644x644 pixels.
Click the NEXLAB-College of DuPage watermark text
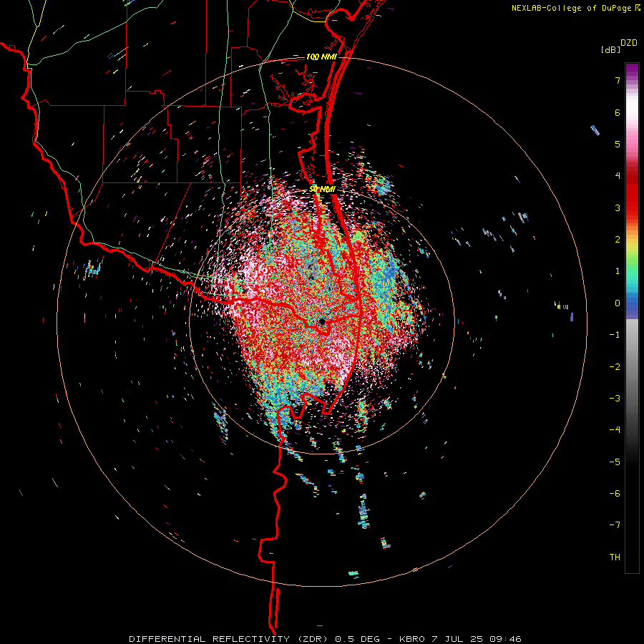point(571,8)
